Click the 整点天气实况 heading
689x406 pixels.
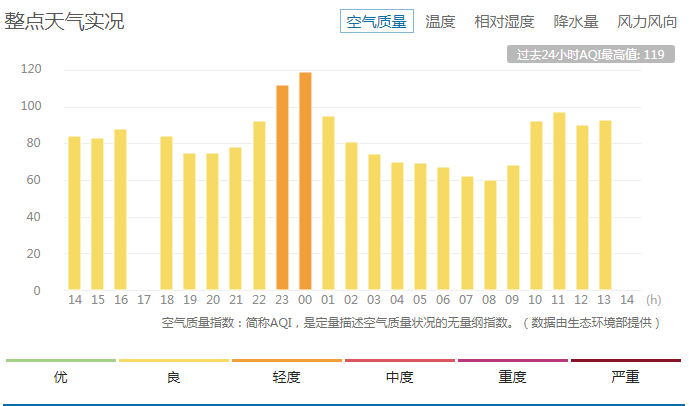coord(64,21)
